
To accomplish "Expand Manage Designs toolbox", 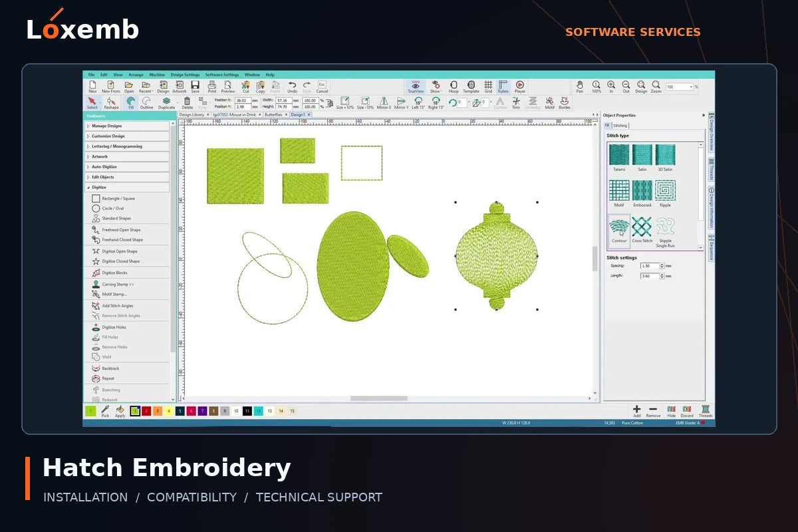I will click(126, 126).
